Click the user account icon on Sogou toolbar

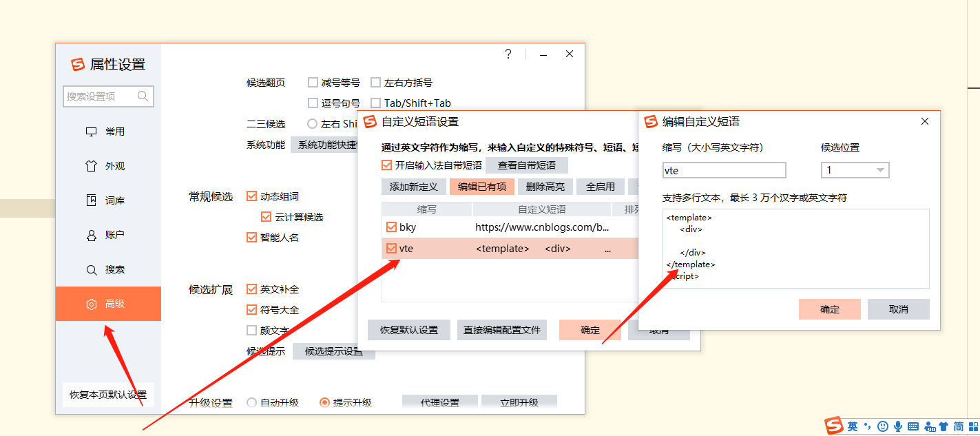[x=929, y=426]
